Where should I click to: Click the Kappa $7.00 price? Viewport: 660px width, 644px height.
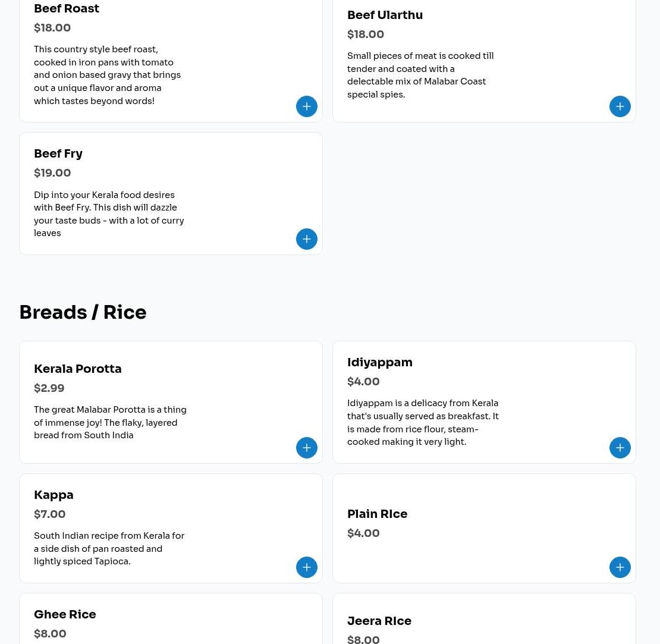(x=50, y=514)
